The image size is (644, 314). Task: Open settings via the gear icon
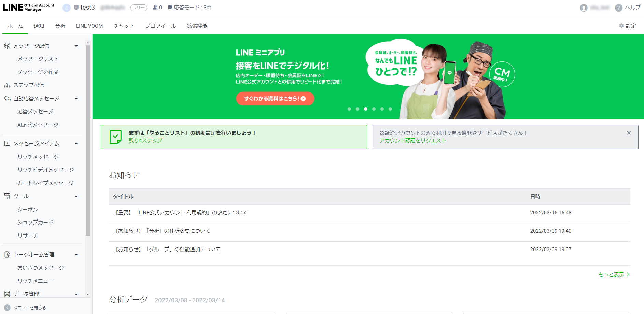(x=621, y=26)
